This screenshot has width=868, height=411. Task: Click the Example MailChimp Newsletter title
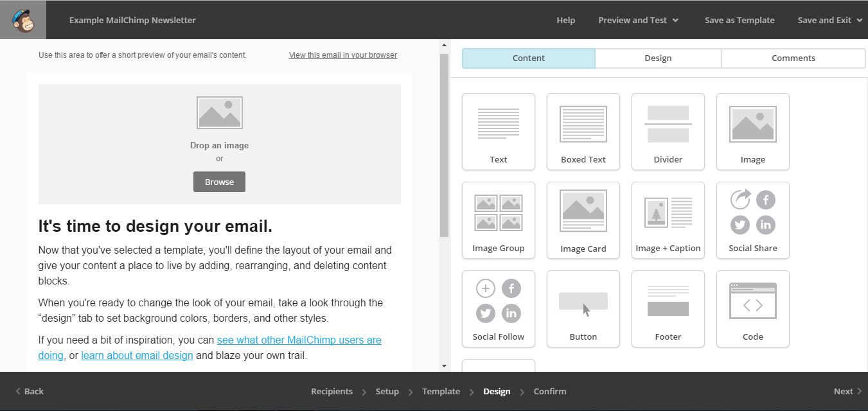(x=132, y=20)
